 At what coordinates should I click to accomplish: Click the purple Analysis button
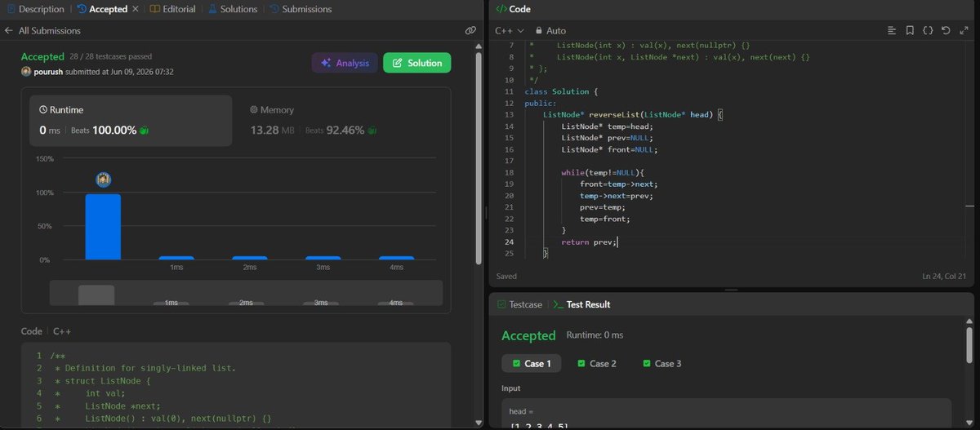pyautogui.click(x=344, y=63)
